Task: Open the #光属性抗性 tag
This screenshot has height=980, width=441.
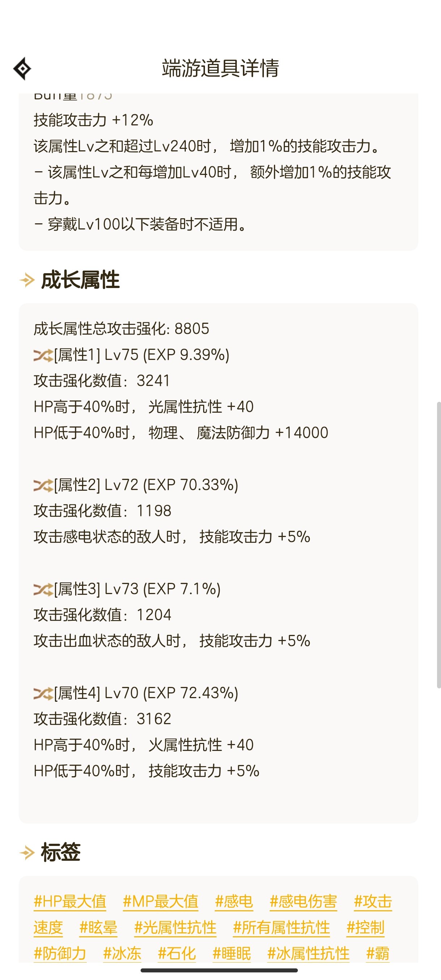Action: pyautogui.click(x=175, y=928)
